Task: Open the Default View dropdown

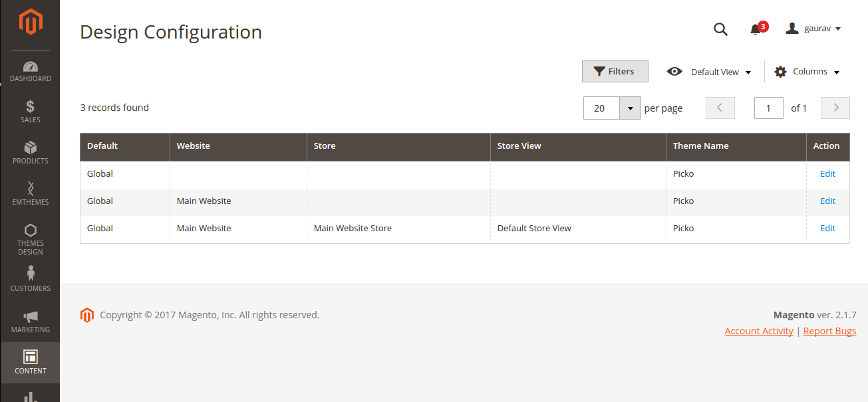Action: 710,72
